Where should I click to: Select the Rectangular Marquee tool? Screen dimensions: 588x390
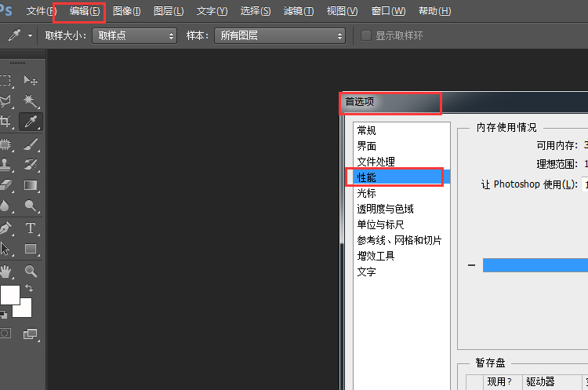coord(5,80)
